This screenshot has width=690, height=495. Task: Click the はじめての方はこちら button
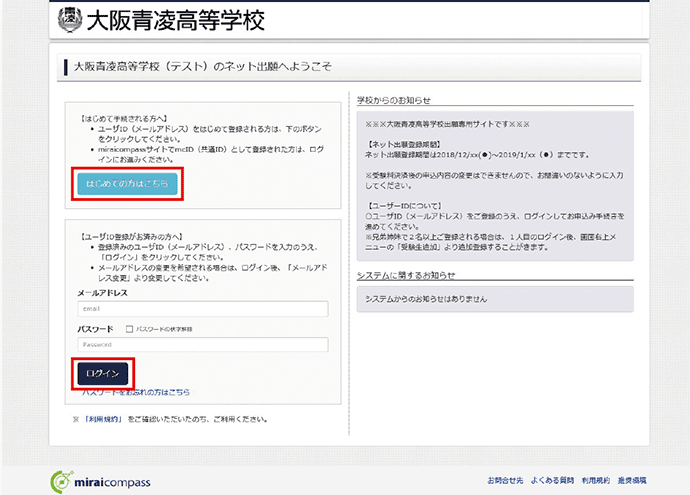click(127, 183)
